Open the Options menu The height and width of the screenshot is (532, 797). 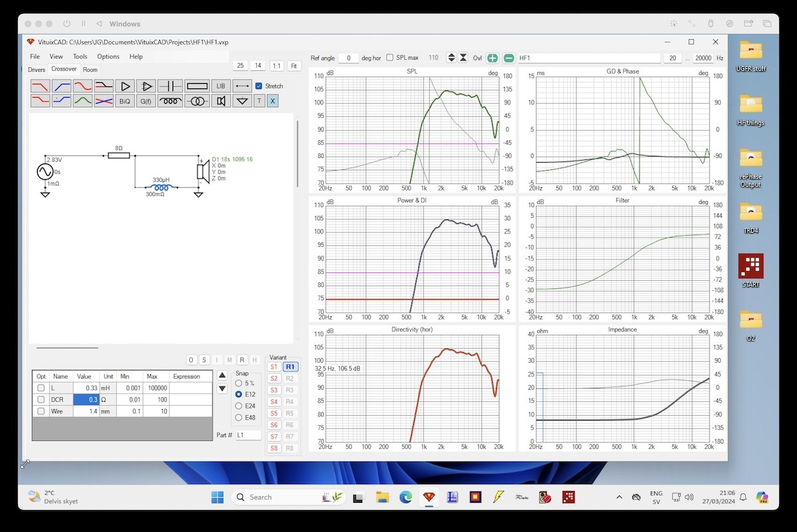tap(108, 56)
